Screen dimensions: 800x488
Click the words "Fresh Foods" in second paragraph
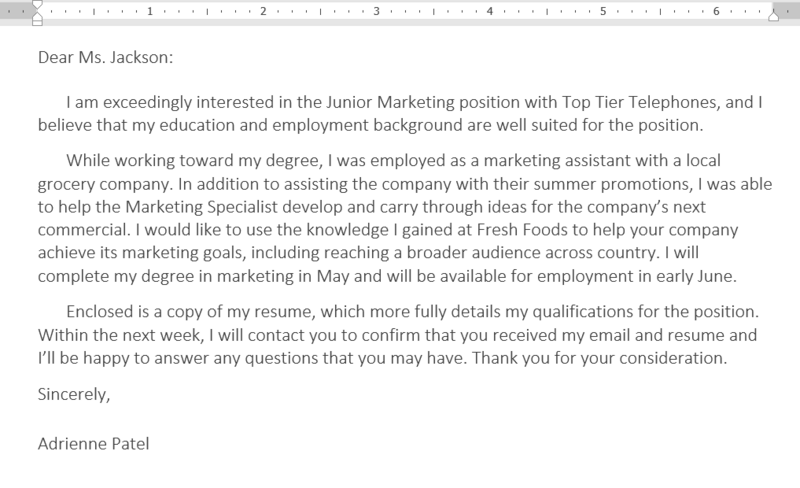point(522,230)
